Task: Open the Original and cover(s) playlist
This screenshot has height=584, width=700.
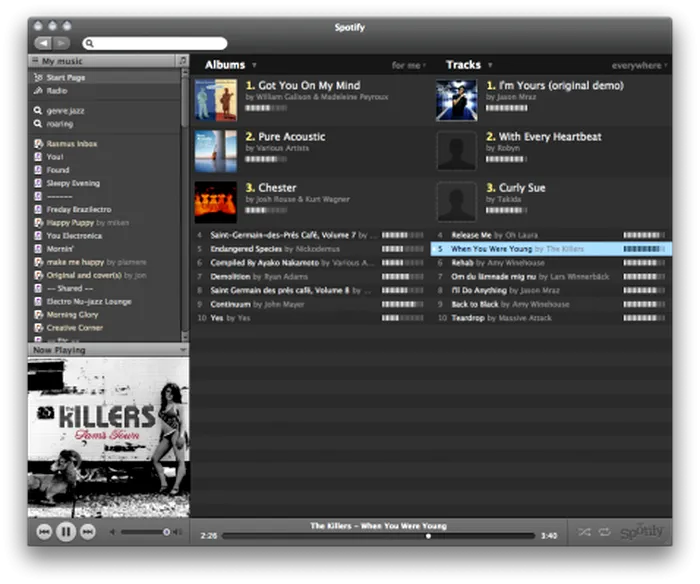Action: pos(104,275)
